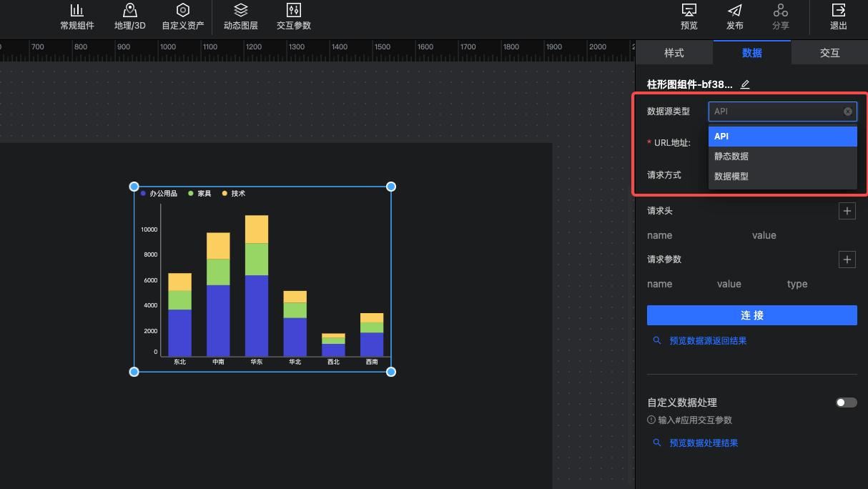Switch to the 交互 tab
The image size is (868, 489).
830,53
